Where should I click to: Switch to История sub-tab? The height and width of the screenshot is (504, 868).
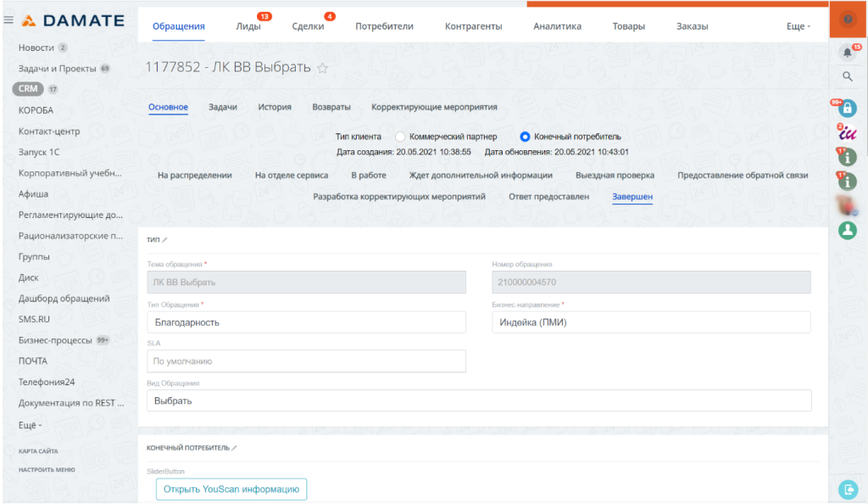275,107
